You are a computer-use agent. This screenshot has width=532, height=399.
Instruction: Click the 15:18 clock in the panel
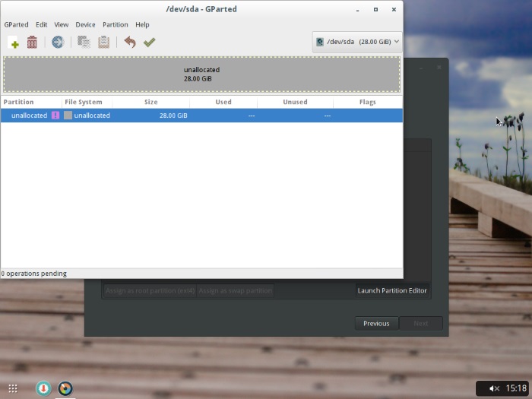(516, 388)
